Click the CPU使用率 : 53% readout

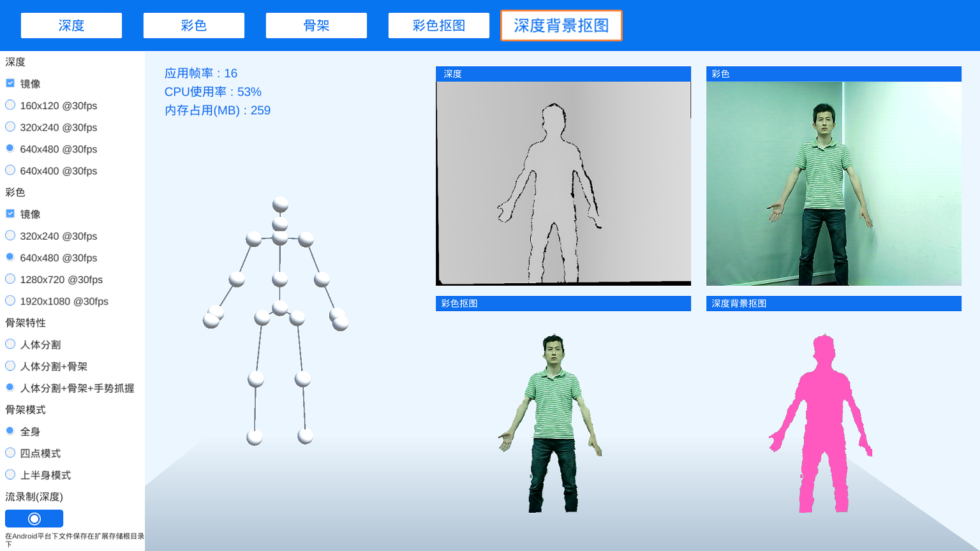[213, 92]
